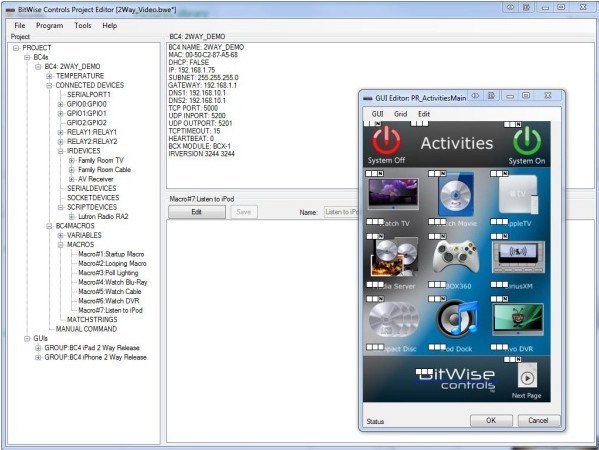Select Family Room Cable tree item
The image size is (599, 450).
point(105,170)
